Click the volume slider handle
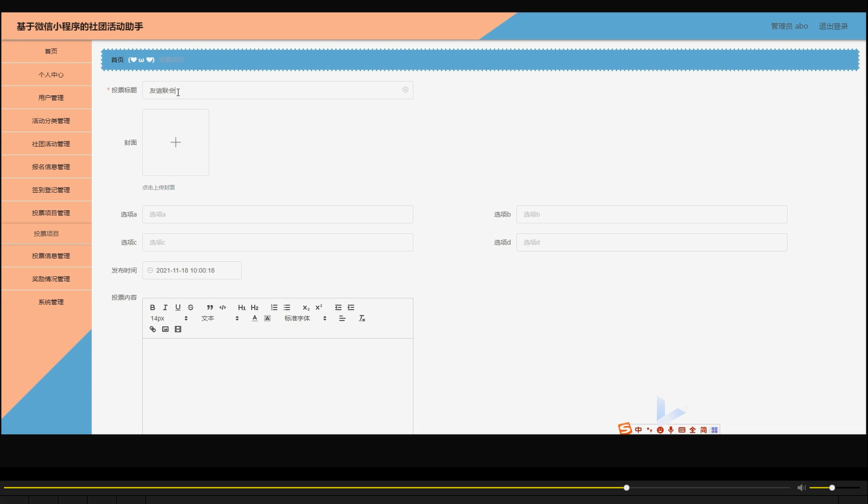The width and height of the screenshot is (868, 504). coord(832,487)
